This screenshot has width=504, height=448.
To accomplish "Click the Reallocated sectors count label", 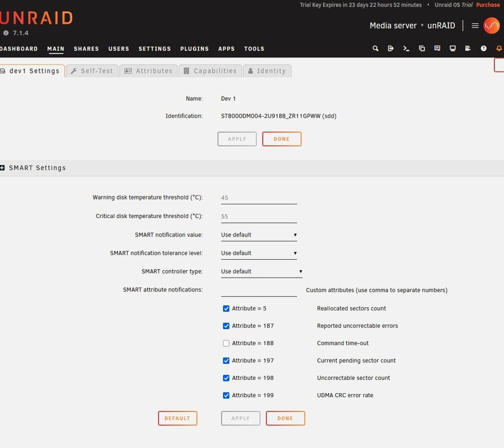I will 351,308.
